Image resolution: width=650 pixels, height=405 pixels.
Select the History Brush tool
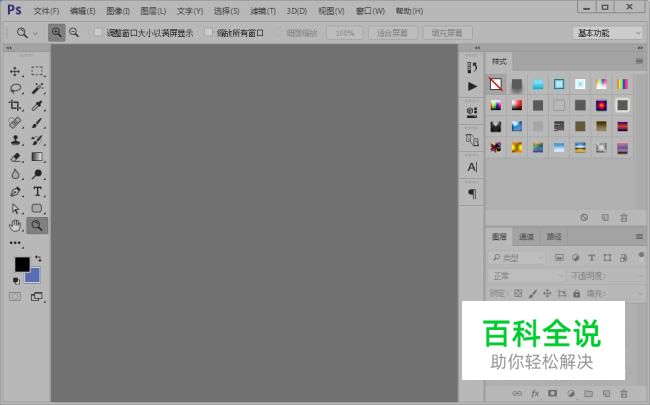(37, 140)
